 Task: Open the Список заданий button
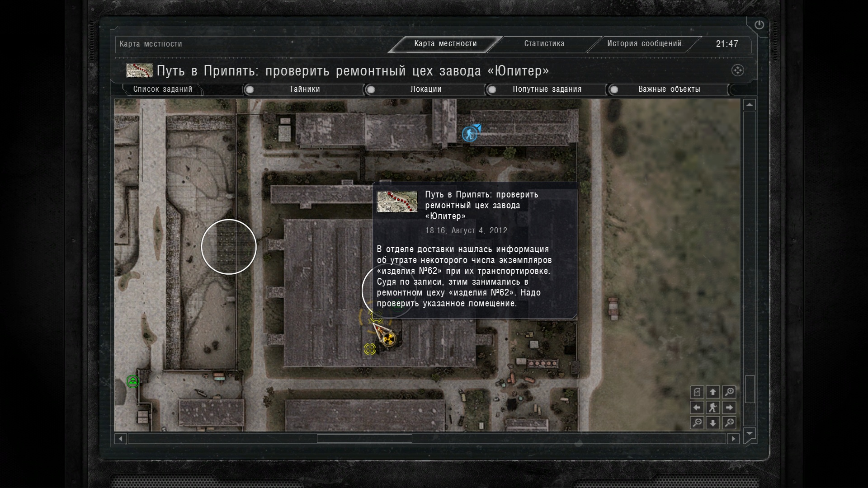pyautogui.click(x=163, y=89)
